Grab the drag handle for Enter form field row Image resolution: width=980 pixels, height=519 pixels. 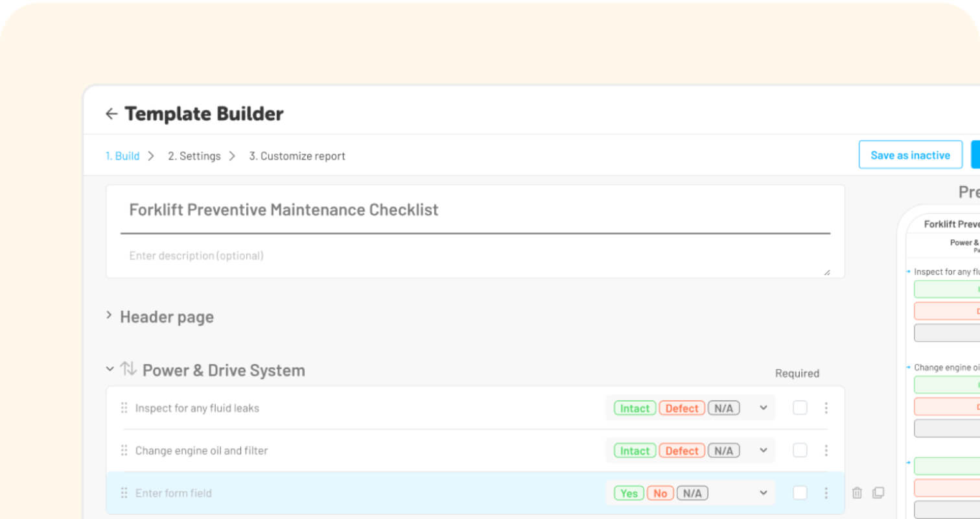tap(124, 493)
